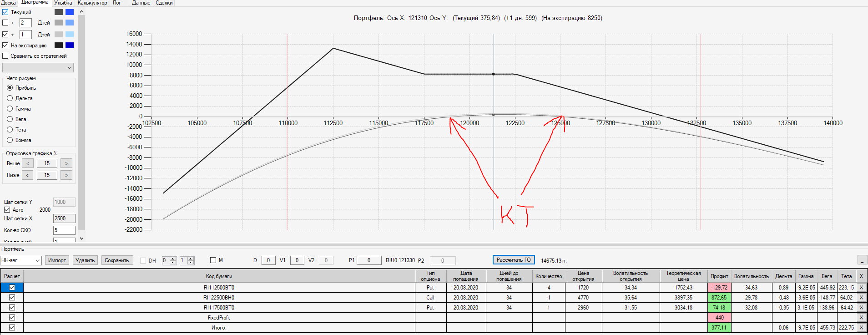This screenshot has width=868, height=335.
Task: Select the Гамма radio button
Action: [10, 109]
